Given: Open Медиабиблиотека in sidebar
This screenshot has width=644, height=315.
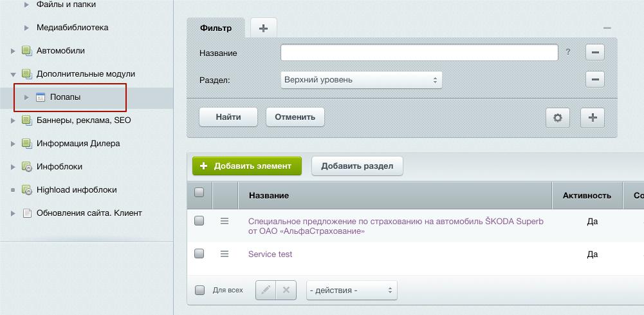Looking at the screenshot, I should point(72,28).
